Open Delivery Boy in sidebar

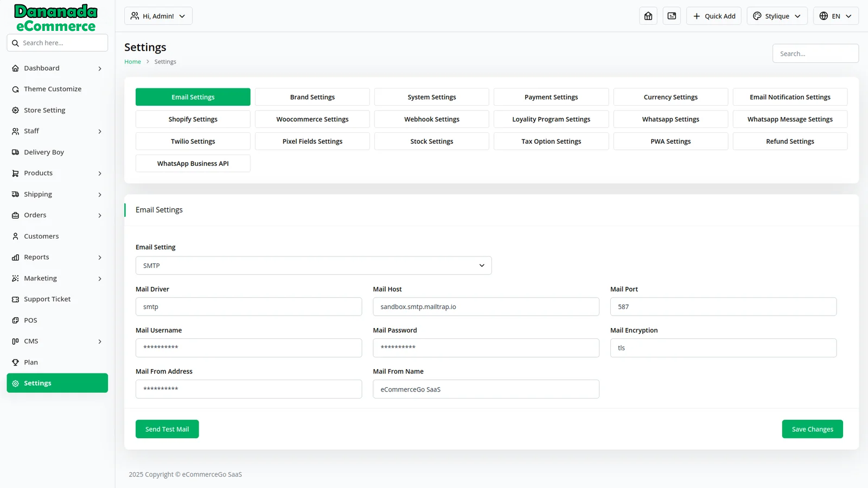[44, 152]
